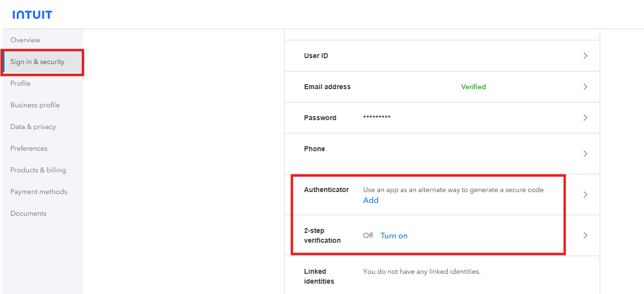
Task: Expand the User ID row chevron
Action: (585, 56)
